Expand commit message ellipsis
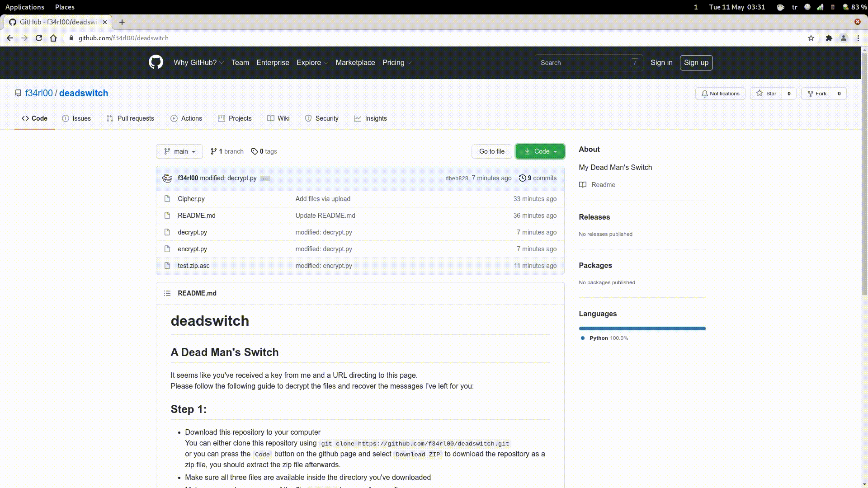Image resolution: width=868 pixels, height=488 pixels. pyautogui.click(x=265, y=178)
